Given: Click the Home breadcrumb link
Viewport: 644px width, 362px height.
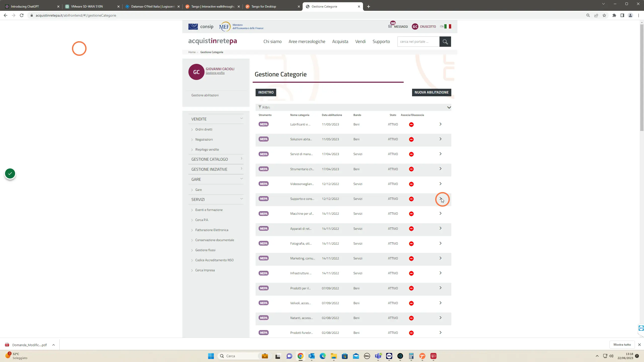Looking at the screenshot, I should 192,52.
